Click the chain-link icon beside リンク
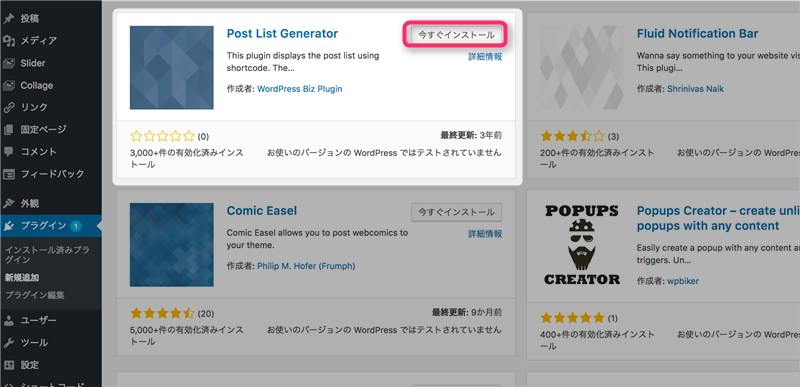This screenshot has height=387, width=800. (x=9, y=107)
